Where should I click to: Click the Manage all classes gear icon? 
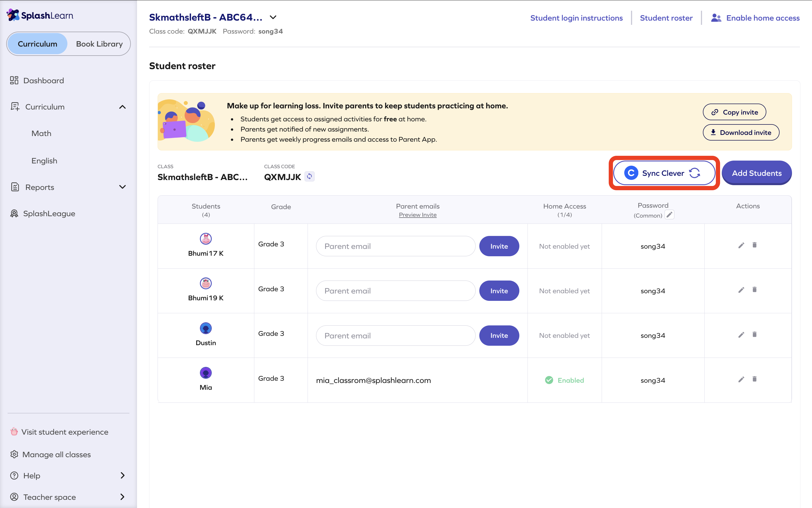[14, 454]
